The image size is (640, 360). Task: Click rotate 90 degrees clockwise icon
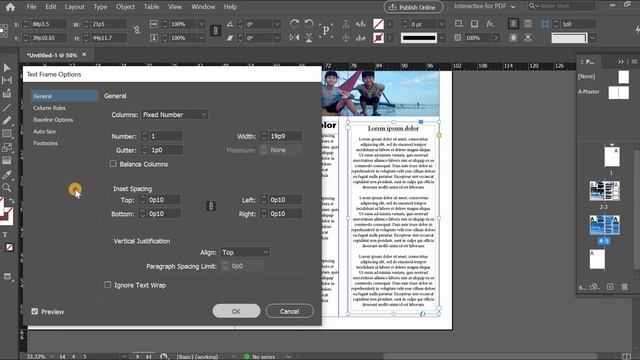(294, 24)
